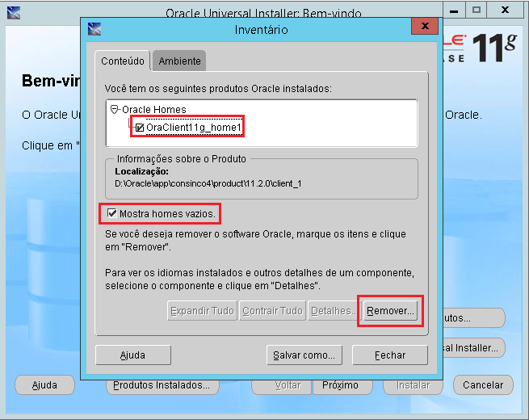Click the Contrair Tudo button

[x=272, y=311]
